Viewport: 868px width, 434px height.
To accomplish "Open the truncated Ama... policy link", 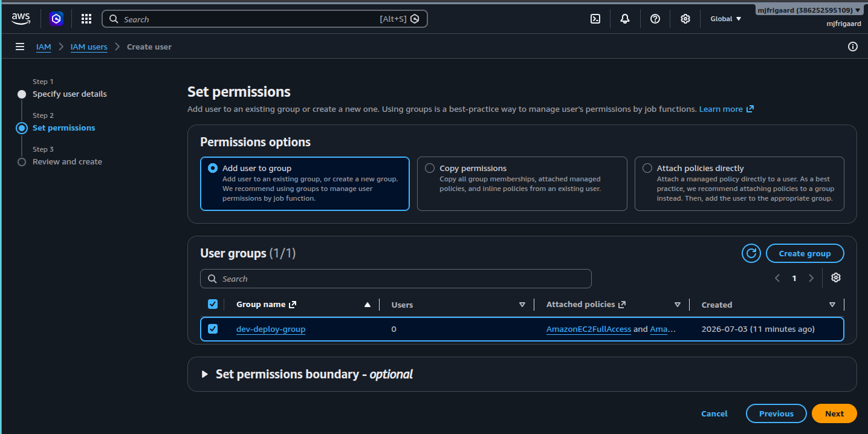I will click(663, 329).
